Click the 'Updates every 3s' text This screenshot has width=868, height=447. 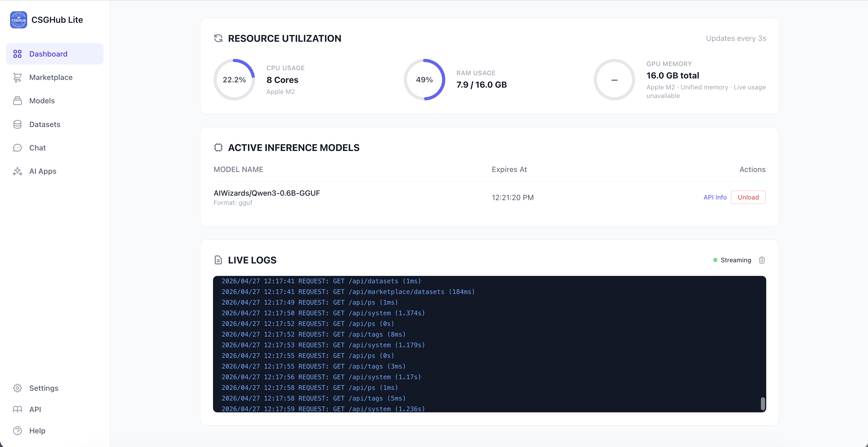click(736, 38)
